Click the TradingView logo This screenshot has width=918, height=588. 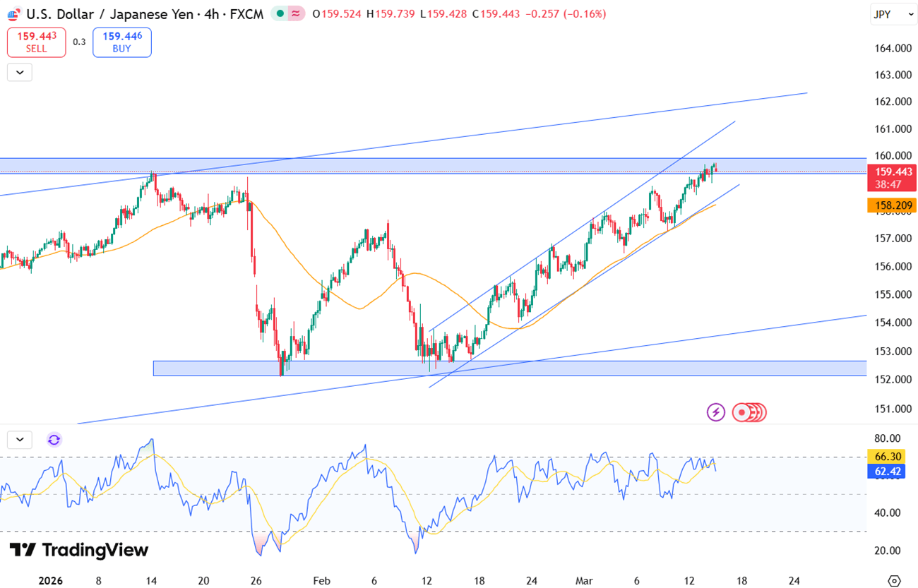[x=78, y=550]
